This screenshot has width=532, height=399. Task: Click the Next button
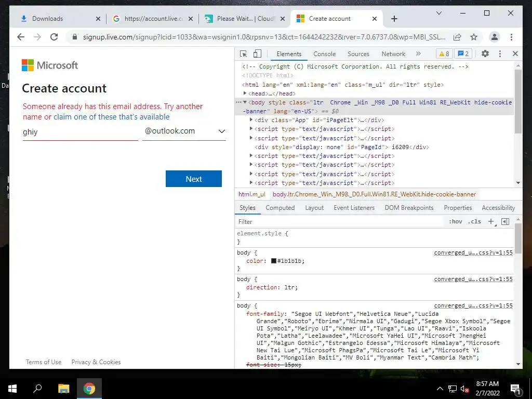coord(194,179)
